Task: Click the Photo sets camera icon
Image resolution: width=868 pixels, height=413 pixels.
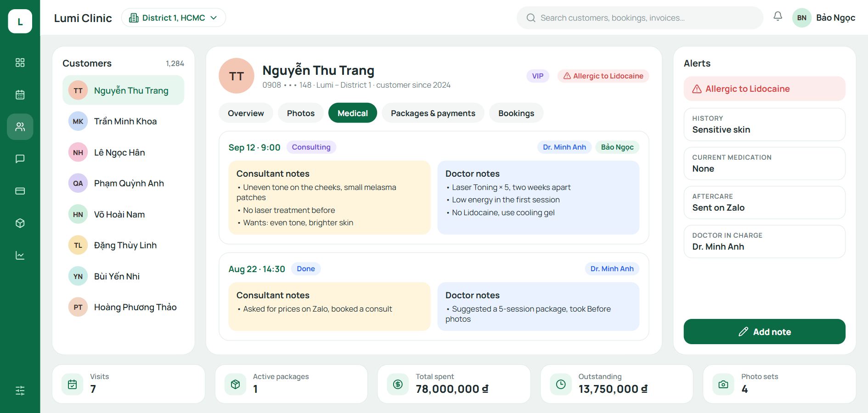Action: pos(723,385)
